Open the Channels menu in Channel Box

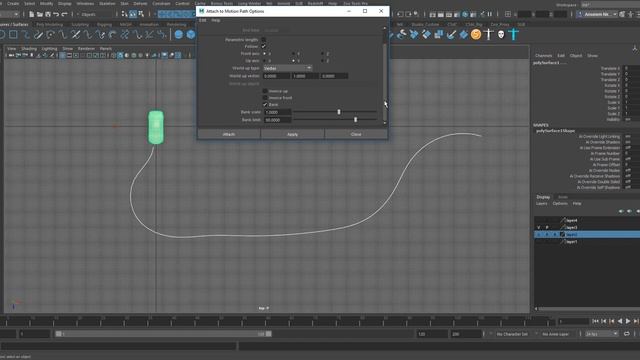click(x=543, y=56)
